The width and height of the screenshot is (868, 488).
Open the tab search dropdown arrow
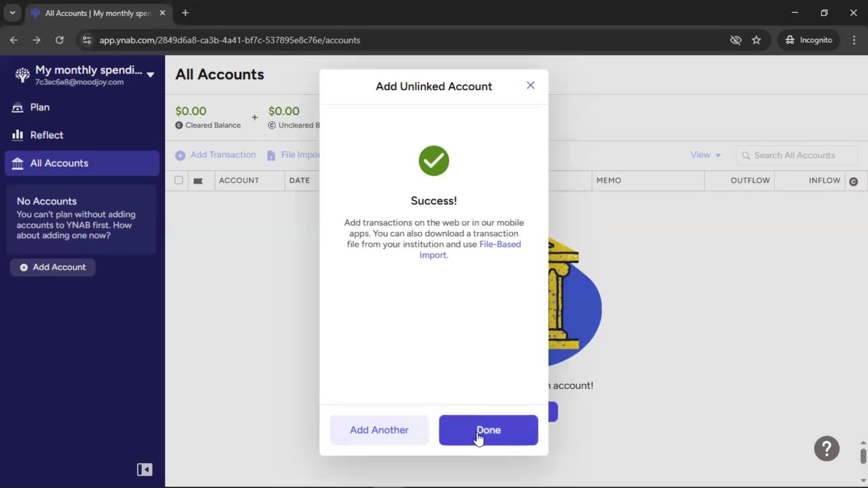(12, 13)
